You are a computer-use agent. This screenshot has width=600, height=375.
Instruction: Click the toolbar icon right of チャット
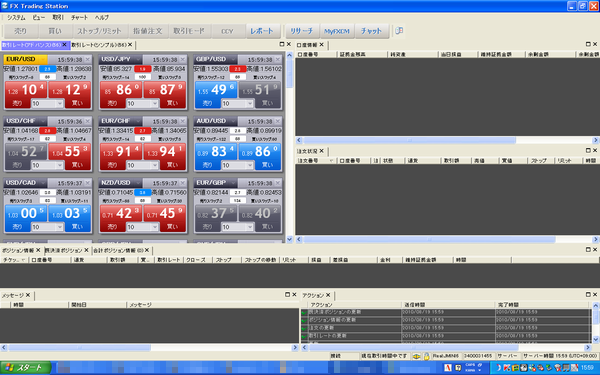pyautogui.click(x=399, y=31)
